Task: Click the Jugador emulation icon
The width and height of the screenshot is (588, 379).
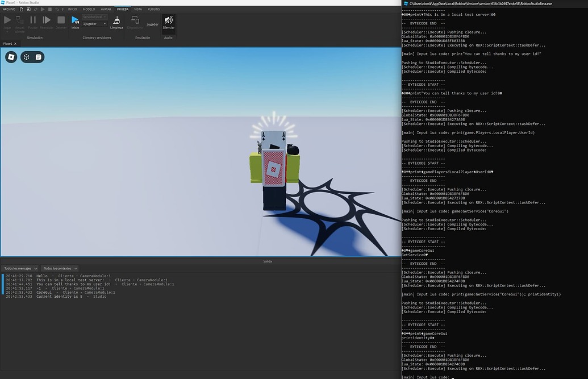Action: 153,24
